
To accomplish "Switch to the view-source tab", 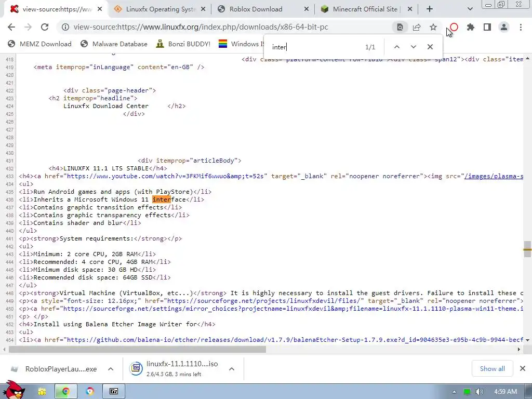I will 57,9.
